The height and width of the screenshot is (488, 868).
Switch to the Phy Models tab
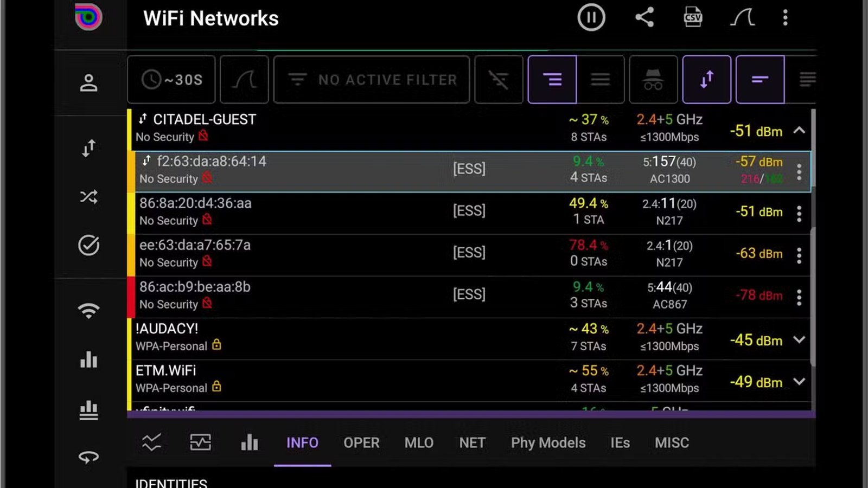tap(548, 443)
